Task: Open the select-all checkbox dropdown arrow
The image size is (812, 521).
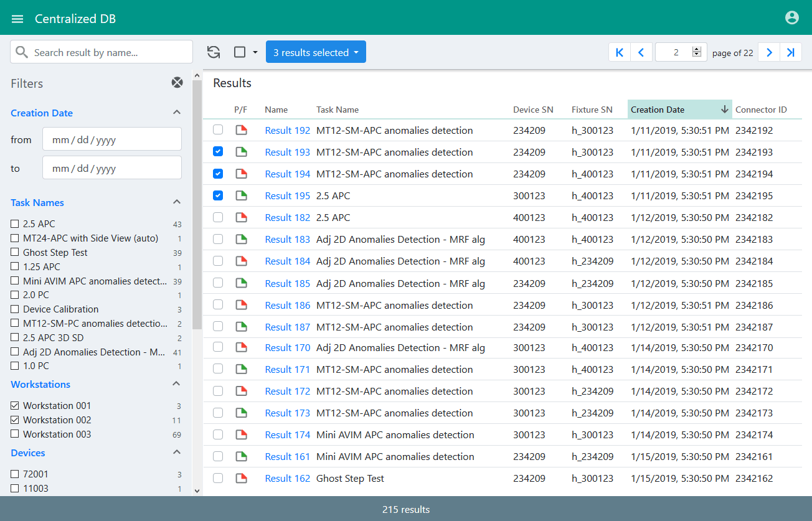Action: tap(255, 52)
